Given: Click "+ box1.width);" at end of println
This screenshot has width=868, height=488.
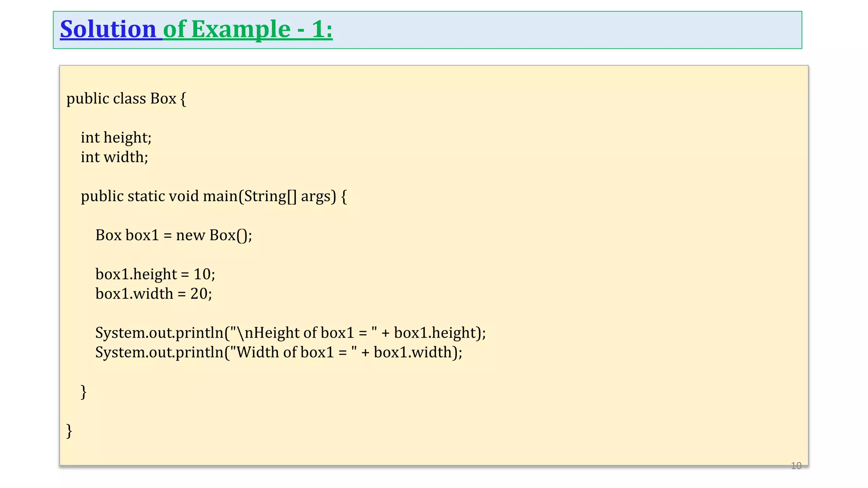Looking at the screenshot, I should 412,352.
